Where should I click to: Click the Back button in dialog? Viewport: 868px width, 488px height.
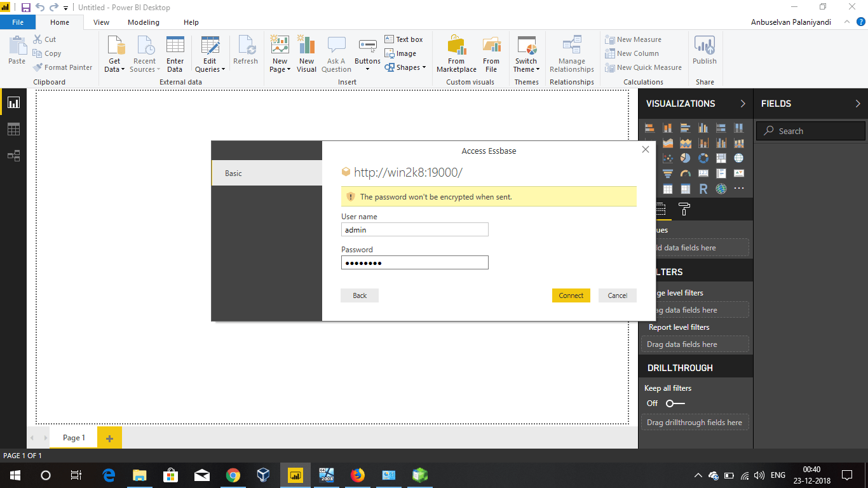(x=360, y=295)
